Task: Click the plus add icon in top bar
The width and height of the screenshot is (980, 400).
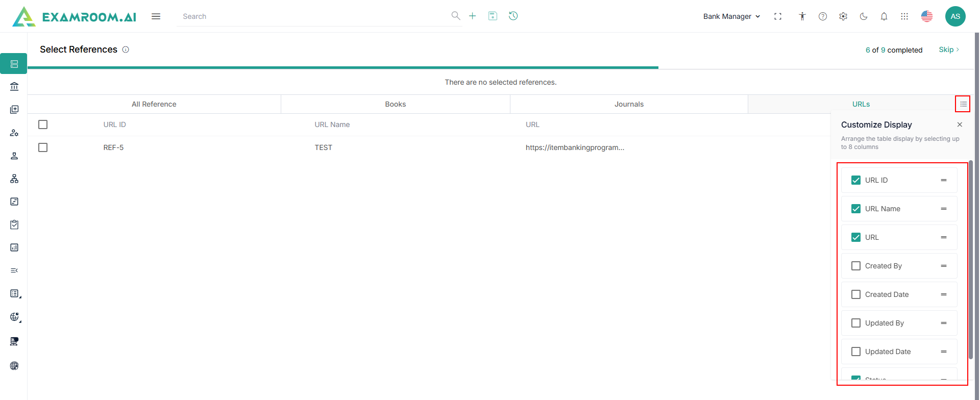Action: [473, 16]
